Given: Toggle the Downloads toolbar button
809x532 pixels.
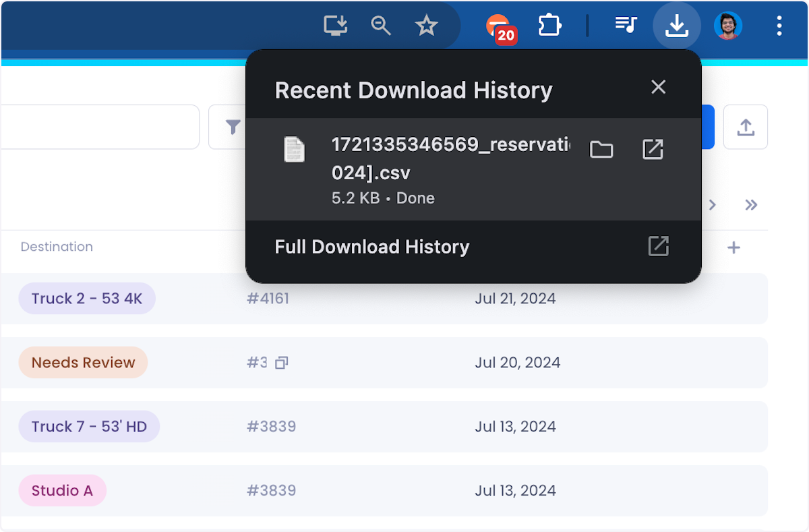Looking at the screenshot, I should click(676, 26).
